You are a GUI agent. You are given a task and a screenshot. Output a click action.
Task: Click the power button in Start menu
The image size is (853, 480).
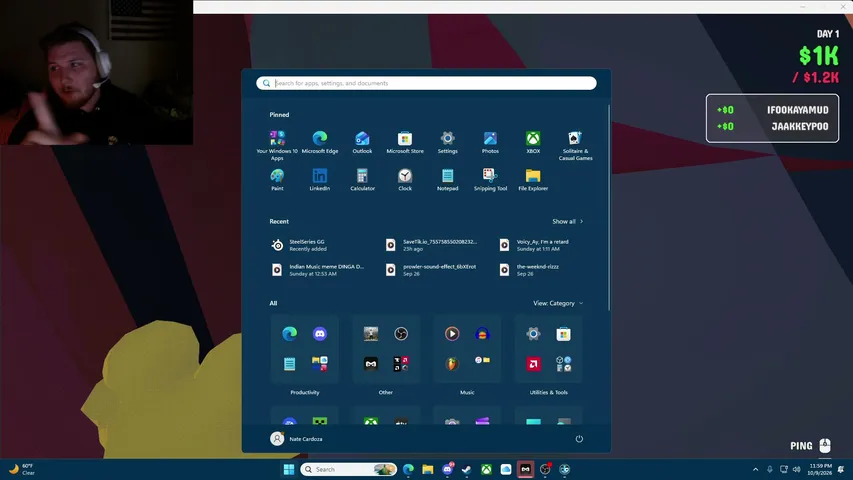pyautogui.click(x=579, y=439)
